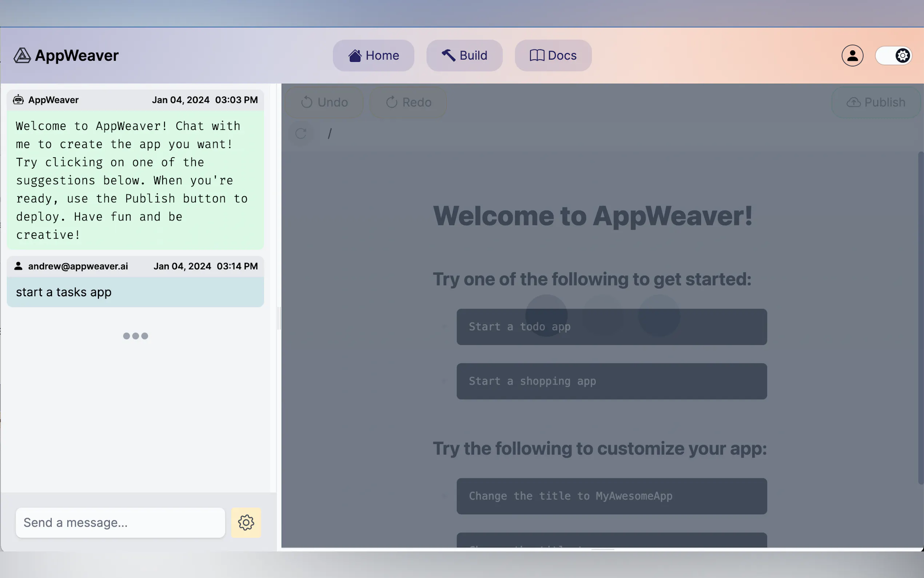
Task: Click the start a tasks app message
Action: tap(135, 292)
